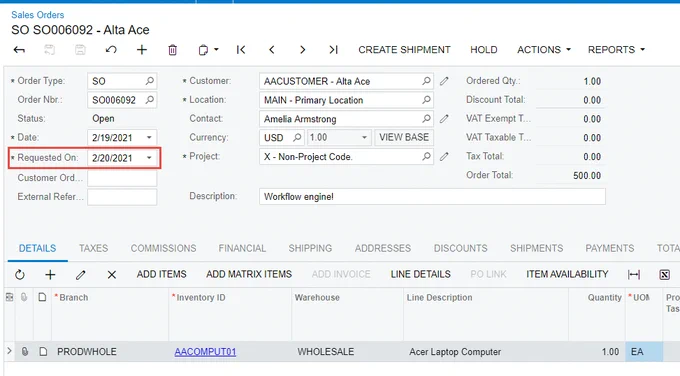Image resolution: width=680 pixels, height=376 pixels.
Task: Click the Order Nbr. lookup magnifier
Action: 150,100
